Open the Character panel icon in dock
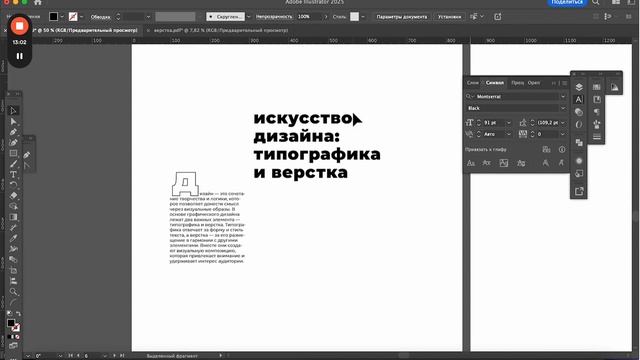The height and width of the screenshot is (360, 640). [x=579, y=100]
